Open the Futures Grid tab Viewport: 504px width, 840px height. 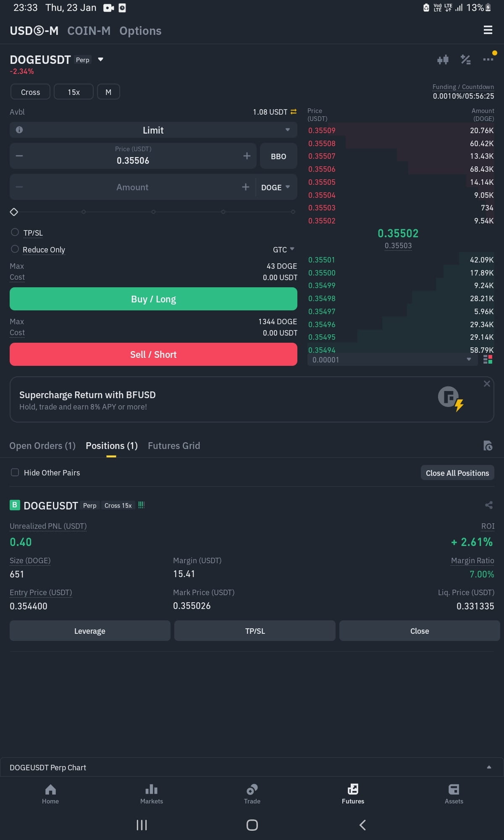(174, 446)
